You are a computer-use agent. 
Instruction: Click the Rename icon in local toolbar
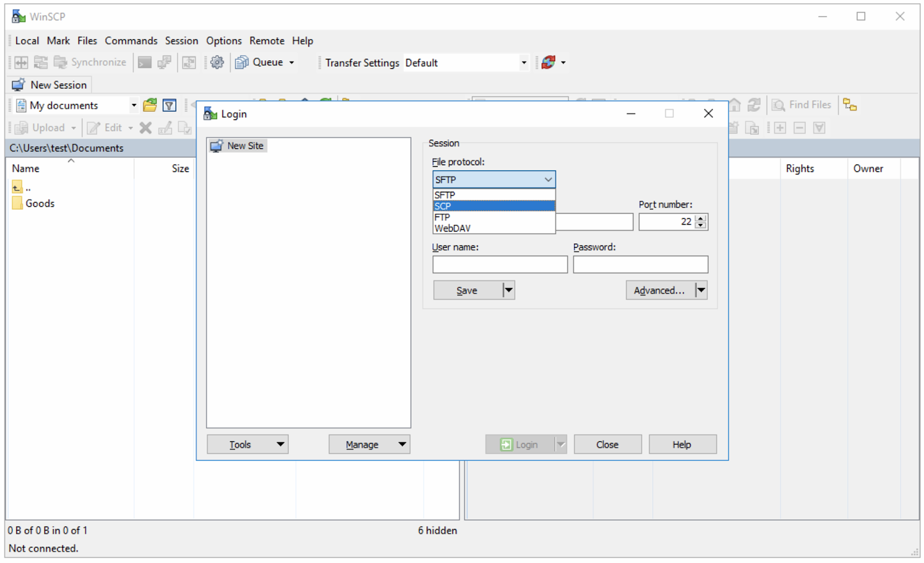click(x=165, y=128)
